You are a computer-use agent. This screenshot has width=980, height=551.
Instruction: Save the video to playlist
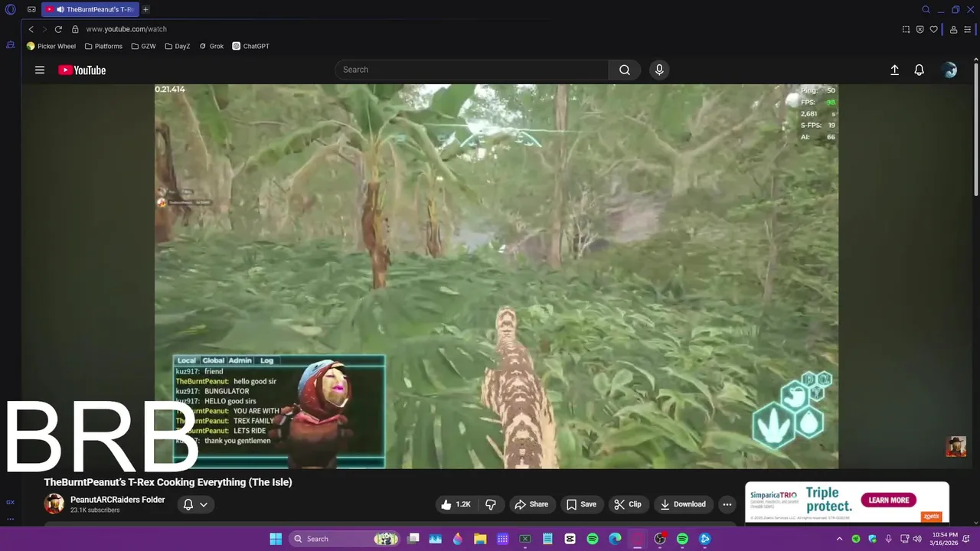581,504
